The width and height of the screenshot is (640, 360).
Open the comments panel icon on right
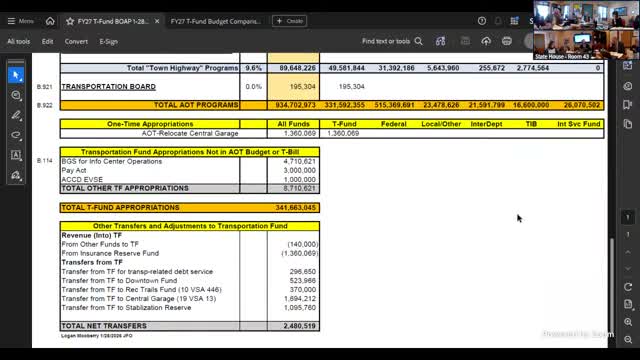coord(628,86)
